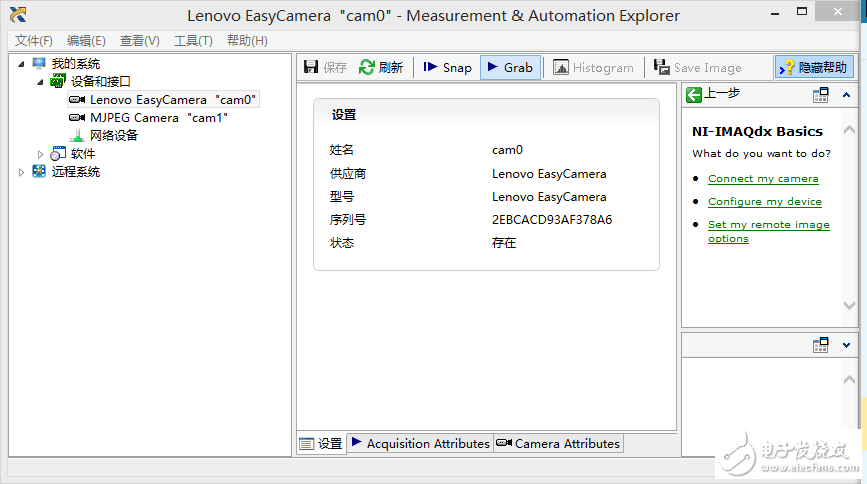Open the Histogram tool
Viewport: 867px width, 484px height.
(593, 67)
